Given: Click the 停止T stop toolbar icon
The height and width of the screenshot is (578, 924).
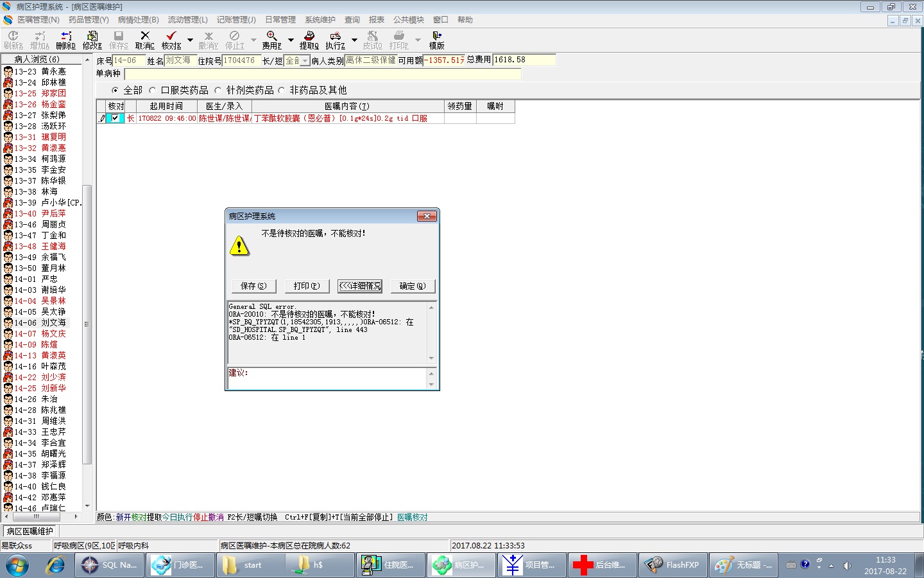Looking at the screenshot, I should click(x=234, y=40).
